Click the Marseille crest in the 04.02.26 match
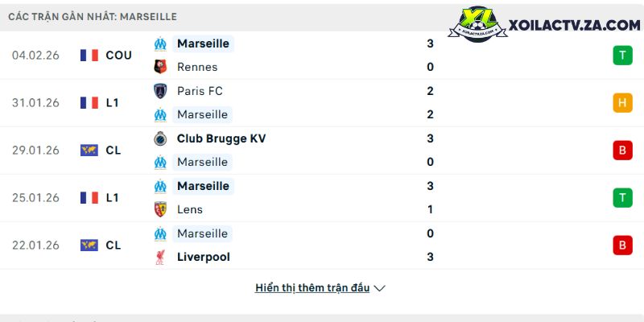Screen dimensions: 644x322 point(160,43)
